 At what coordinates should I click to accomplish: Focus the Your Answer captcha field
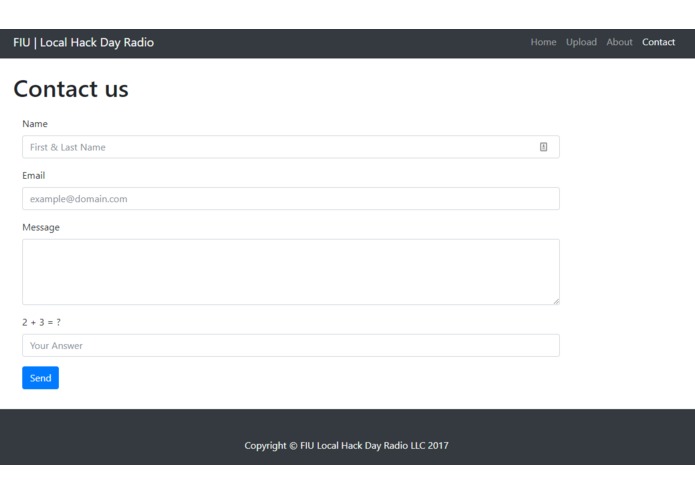[x=291, y=345]
